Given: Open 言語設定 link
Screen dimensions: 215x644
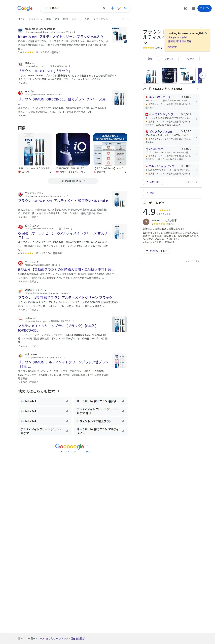Looking at the screenshot, I should (x=172, y=47).
